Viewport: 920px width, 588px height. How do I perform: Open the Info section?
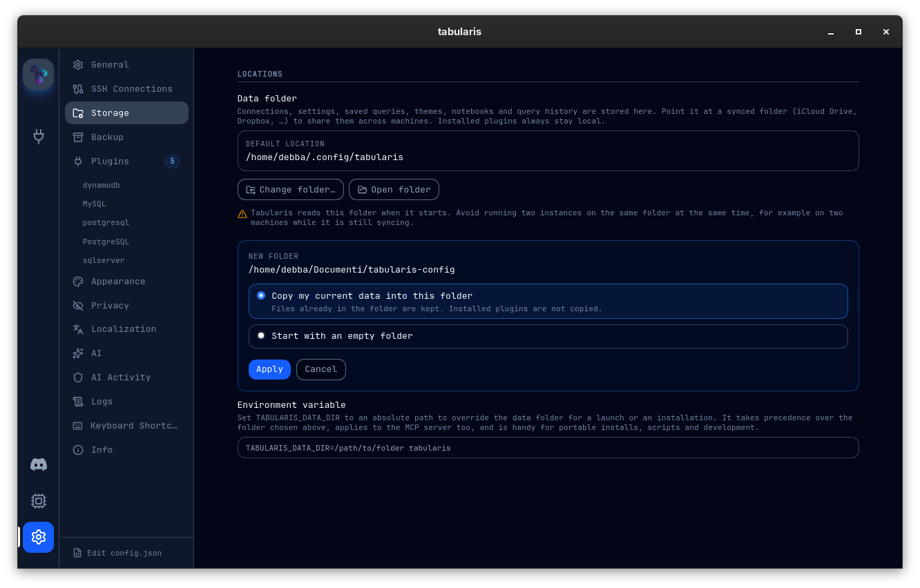click(x=126, y=450)
